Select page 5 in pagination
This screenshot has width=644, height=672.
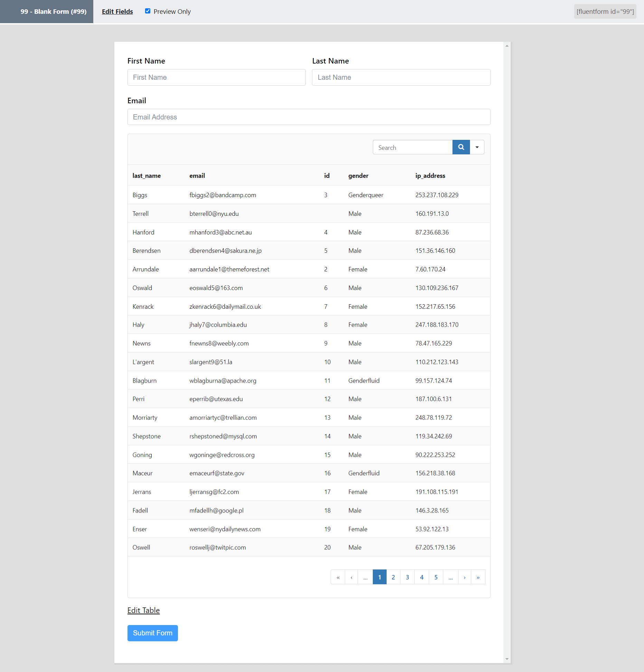(436, 577)
